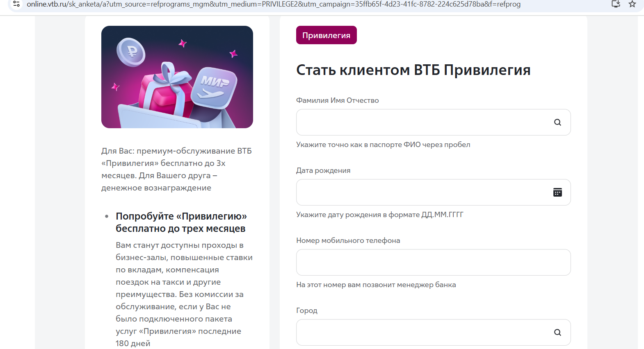Click the paragraph Вам станут доступны проходы
This screenshot has height=349, width=644.
tap(184, 294)
